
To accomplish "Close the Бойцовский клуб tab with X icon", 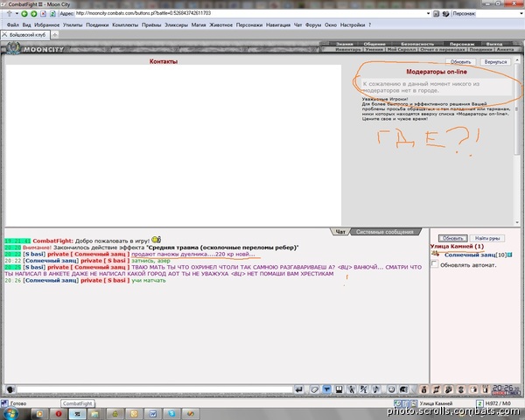I will 4,34.
